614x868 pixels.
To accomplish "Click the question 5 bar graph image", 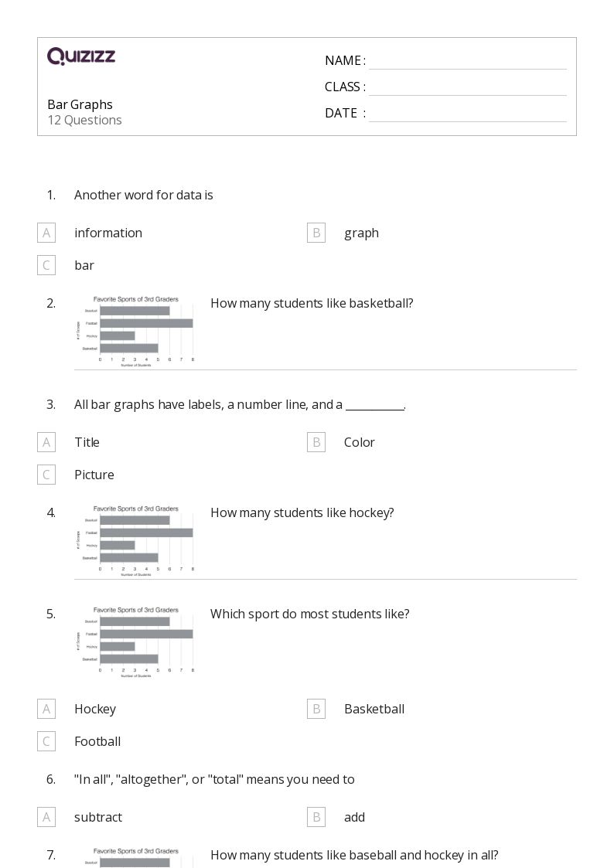I will coord(135,642).
